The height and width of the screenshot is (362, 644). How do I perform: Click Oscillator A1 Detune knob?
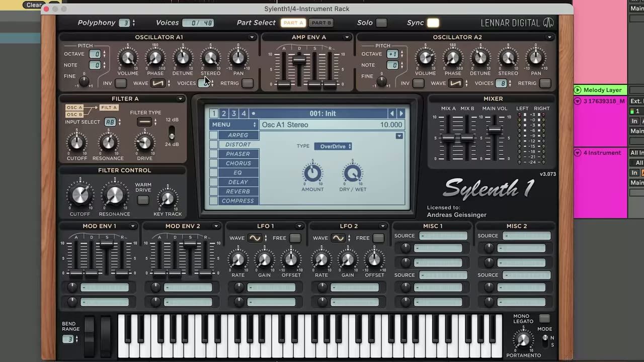183,58
